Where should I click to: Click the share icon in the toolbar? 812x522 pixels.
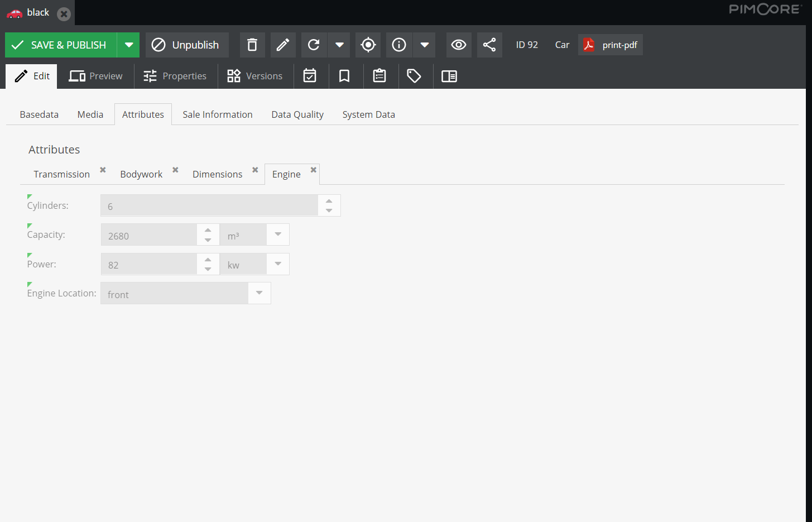(x=489, y=45)
